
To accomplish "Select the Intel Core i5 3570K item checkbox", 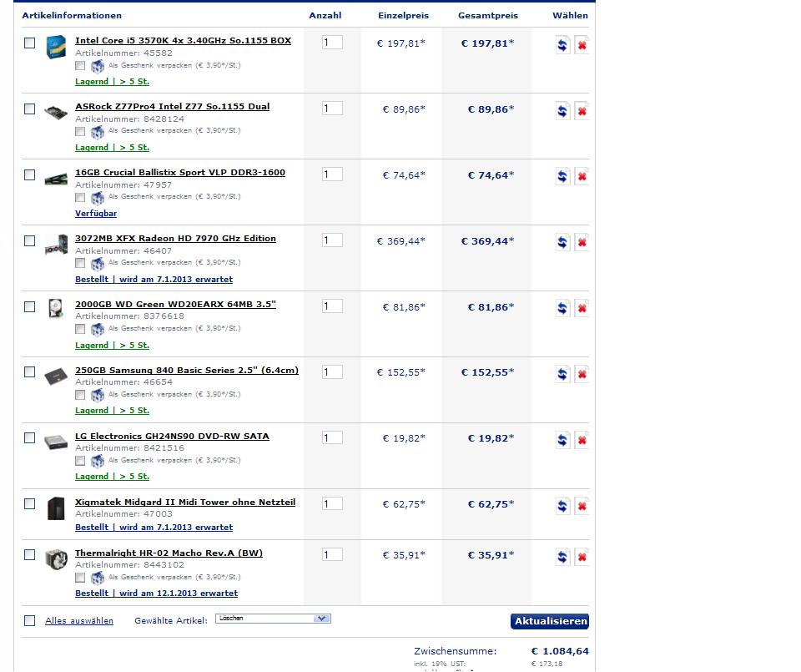I will 30,43.
